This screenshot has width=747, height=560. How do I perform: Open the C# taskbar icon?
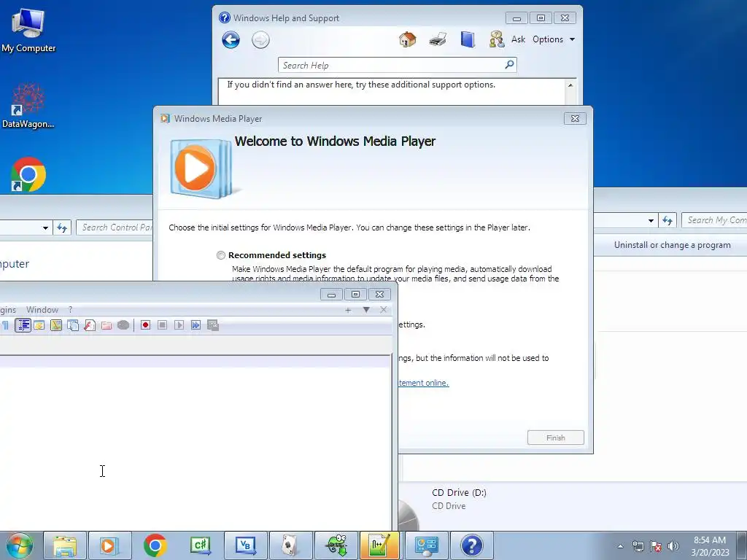click(x=200, y=545)
